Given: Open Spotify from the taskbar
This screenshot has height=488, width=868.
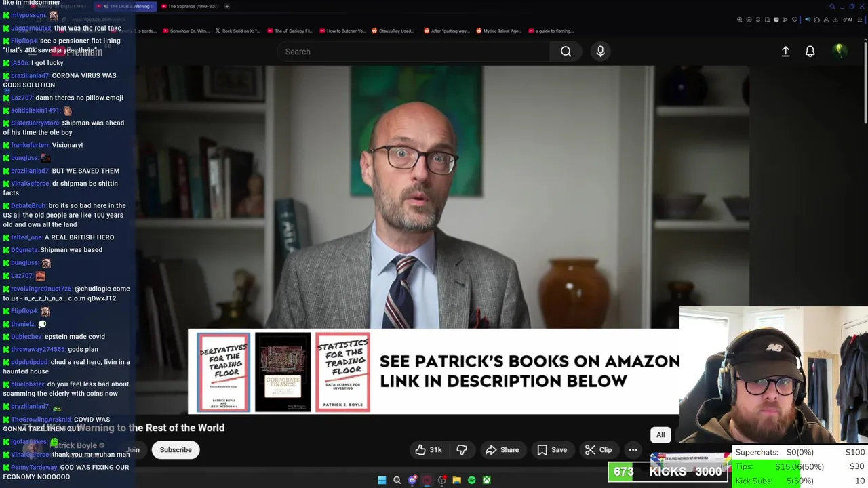Looking at the screenshot, I should pyautogui.click(x=471, y=480).
